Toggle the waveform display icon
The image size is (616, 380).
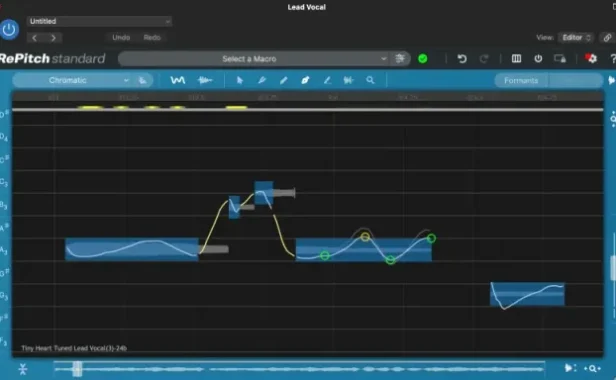point(205,80)
